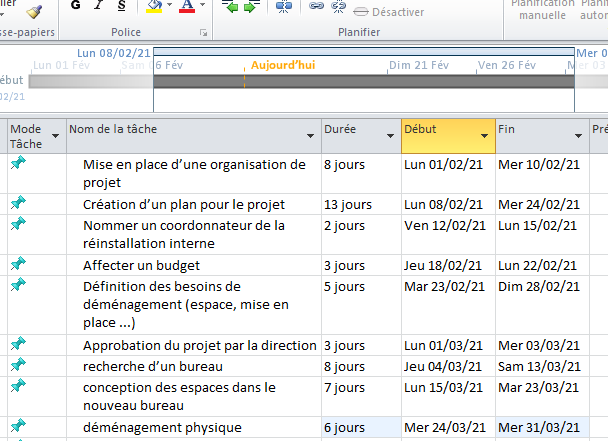Viewport: 608px width, 441px height.
Task: Click the format painter brush icon
Action: tap(34, 10)
